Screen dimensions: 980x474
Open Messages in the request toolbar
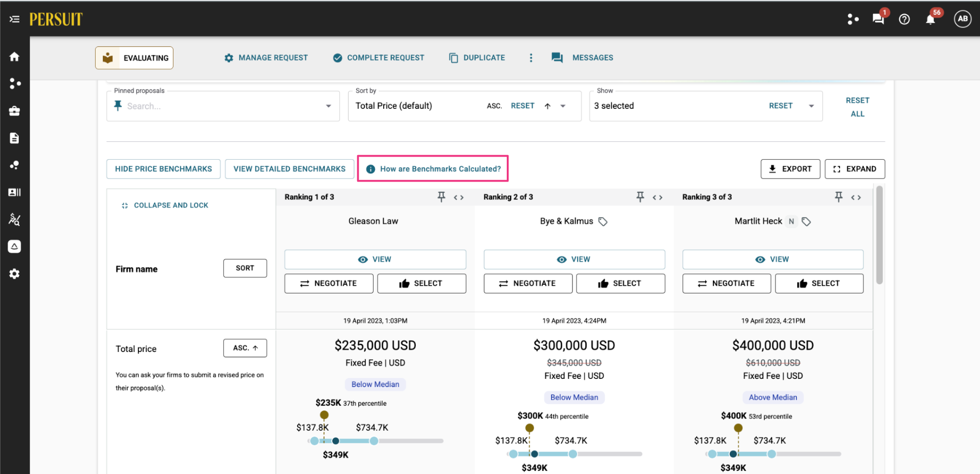click(583, 58)
